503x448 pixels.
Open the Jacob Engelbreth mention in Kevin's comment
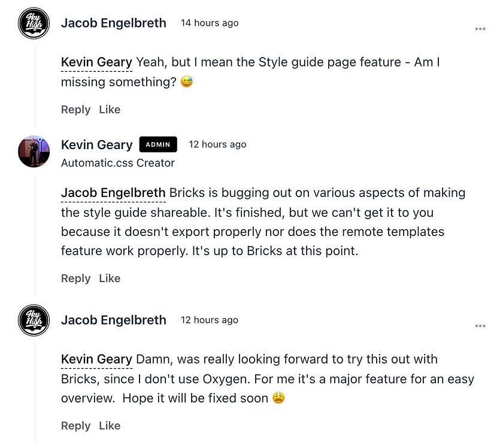pyautogui.click(x=113, y=193)
